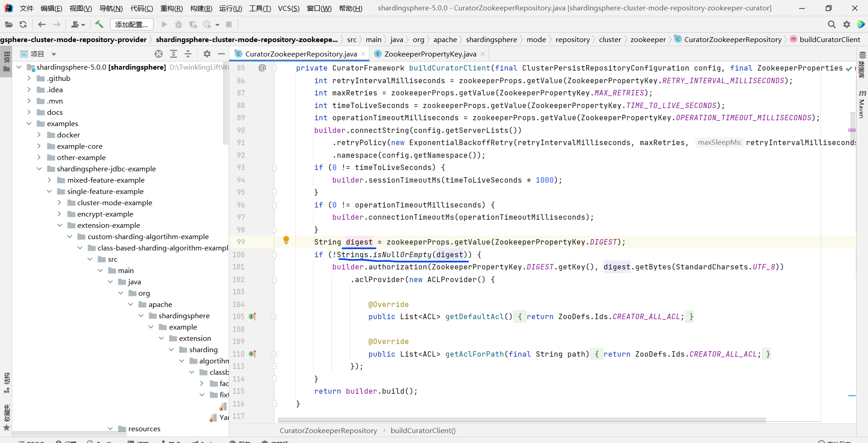The width and height of the screenshot is (868, 443).
Task: Expand the docs folder
Action: point(29,112)
